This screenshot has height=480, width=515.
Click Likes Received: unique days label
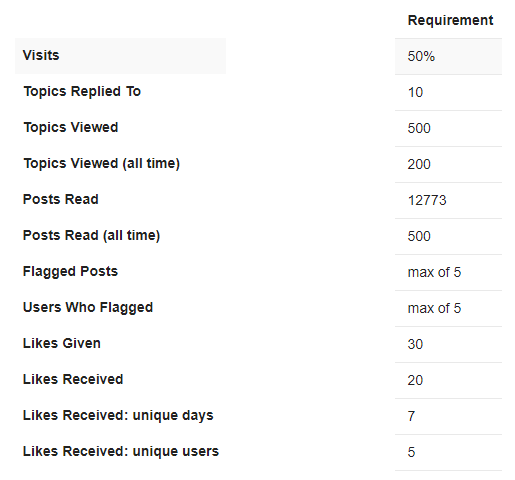118,415
